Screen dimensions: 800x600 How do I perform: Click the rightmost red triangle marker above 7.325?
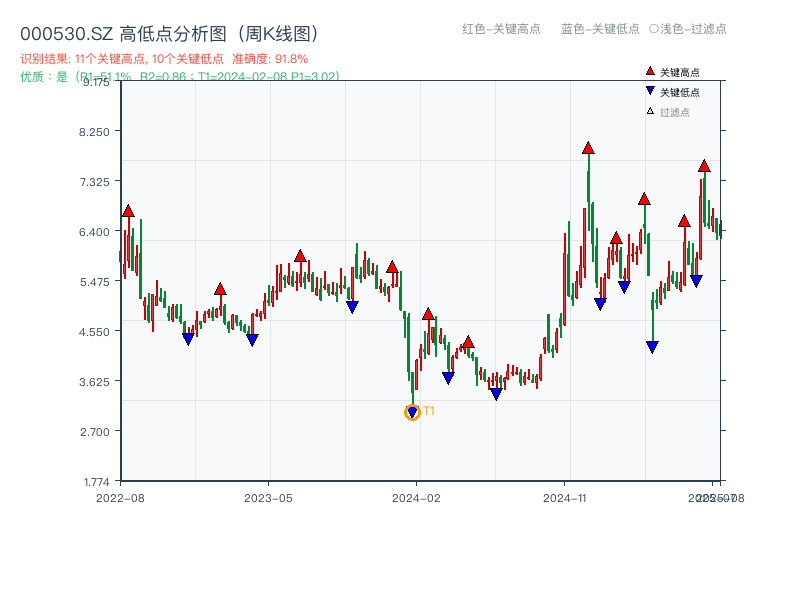click(705, 167)
